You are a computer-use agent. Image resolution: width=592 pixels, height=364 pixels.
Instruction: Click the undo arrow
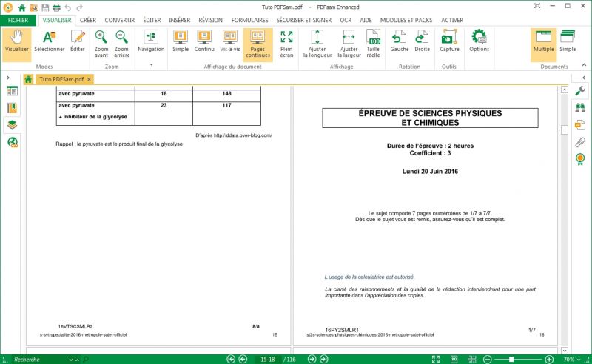point(68,7)
